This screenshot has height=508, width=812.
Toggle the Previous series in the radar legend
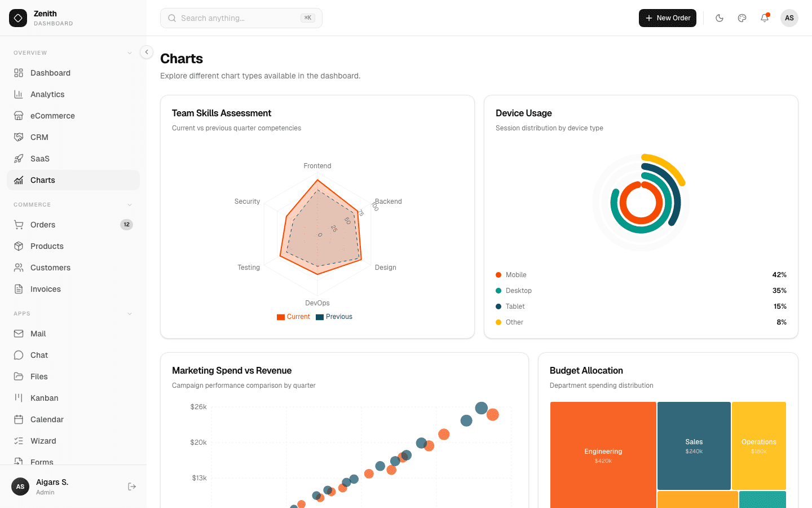[334, 316]
